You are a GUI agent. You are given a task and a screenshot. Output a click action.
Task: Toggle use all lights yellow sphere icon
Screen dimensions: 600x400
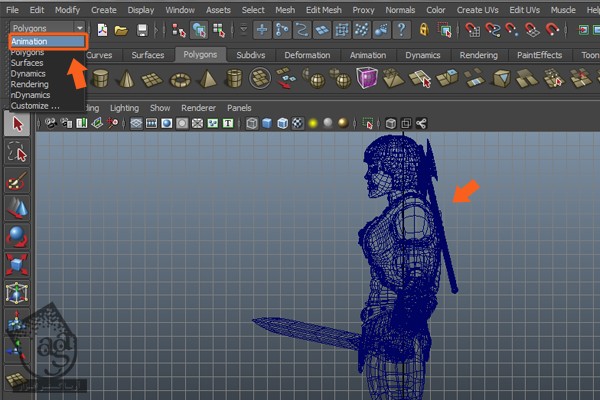coord(313,123)
